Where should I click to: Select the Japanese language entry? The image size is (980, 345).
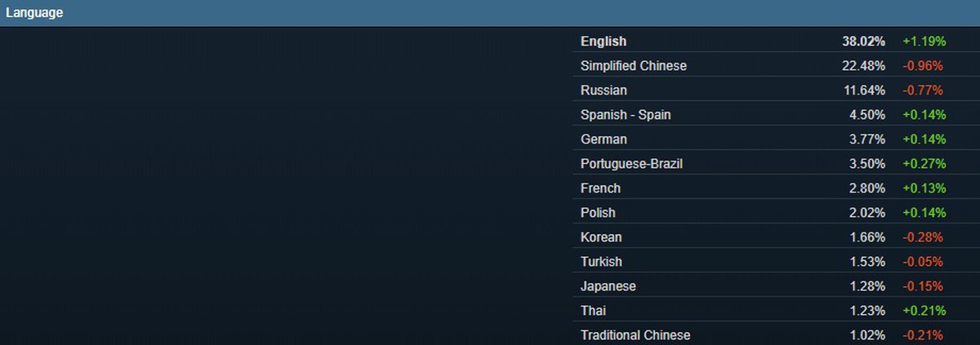click(608, 286)
